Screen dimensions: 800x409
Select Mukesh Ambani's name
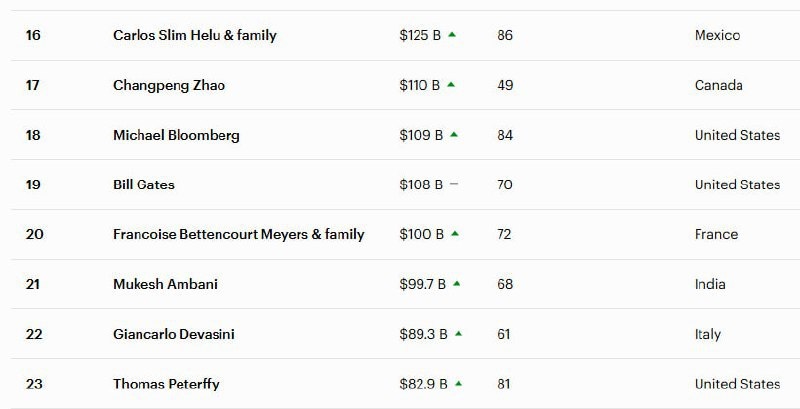click(165, 284)
